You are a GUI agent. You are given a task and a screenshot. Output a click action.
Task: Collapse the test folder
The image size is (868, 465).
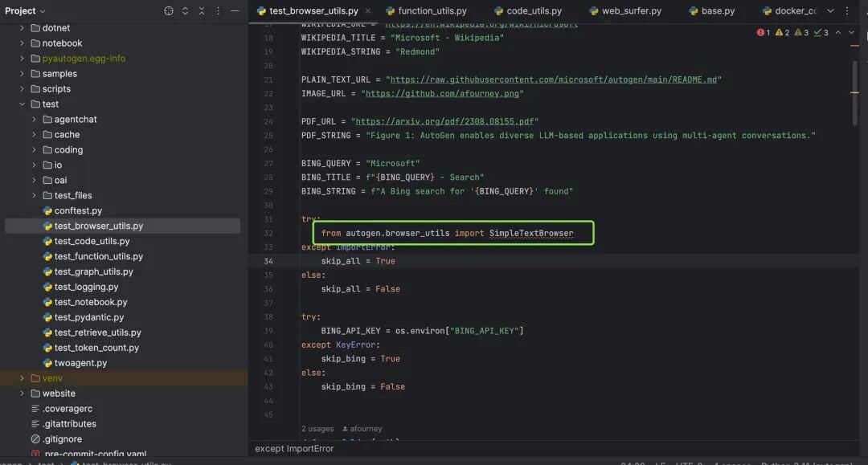(23, 104)
